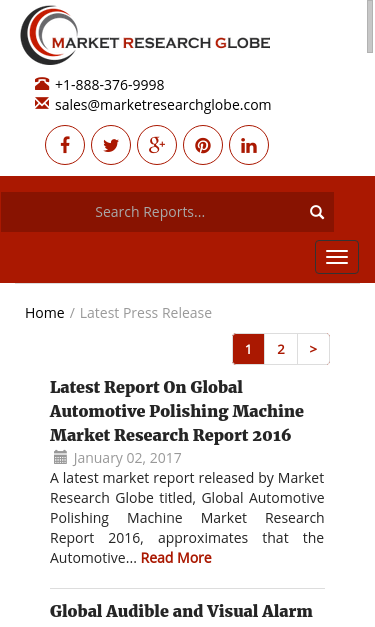Click the January 02, 2017 date text

point(127,458)
